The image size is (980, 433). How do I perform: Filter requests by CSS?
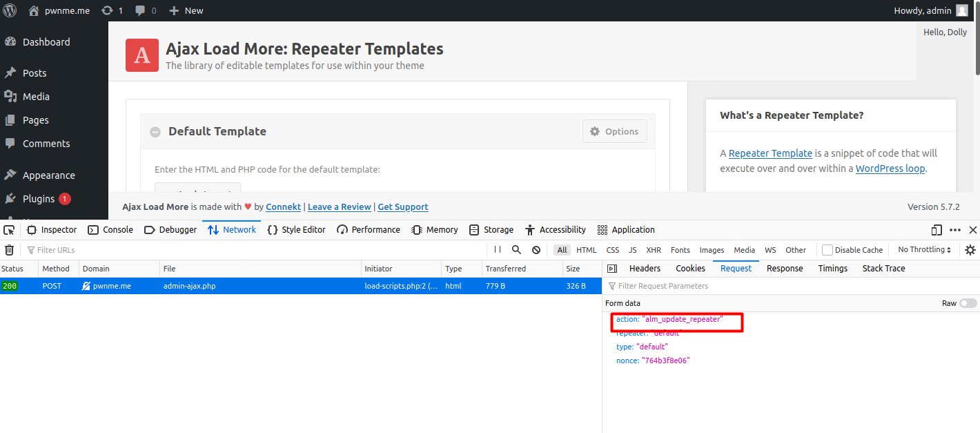point(613,250)
